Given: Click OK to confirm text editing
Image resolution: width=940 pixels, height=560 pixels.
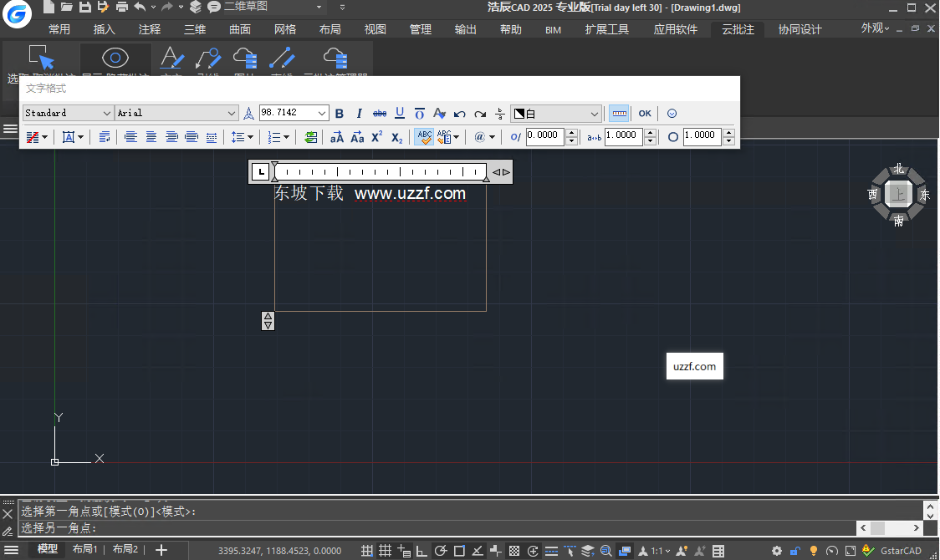Looking at the screenshot, I should [645, 114].
